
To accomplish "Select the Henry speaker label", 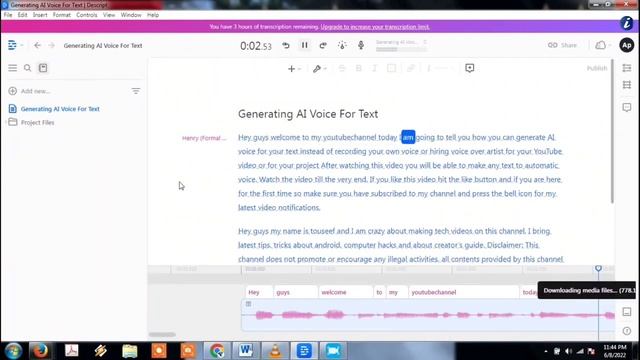I will tap(204, 138).
